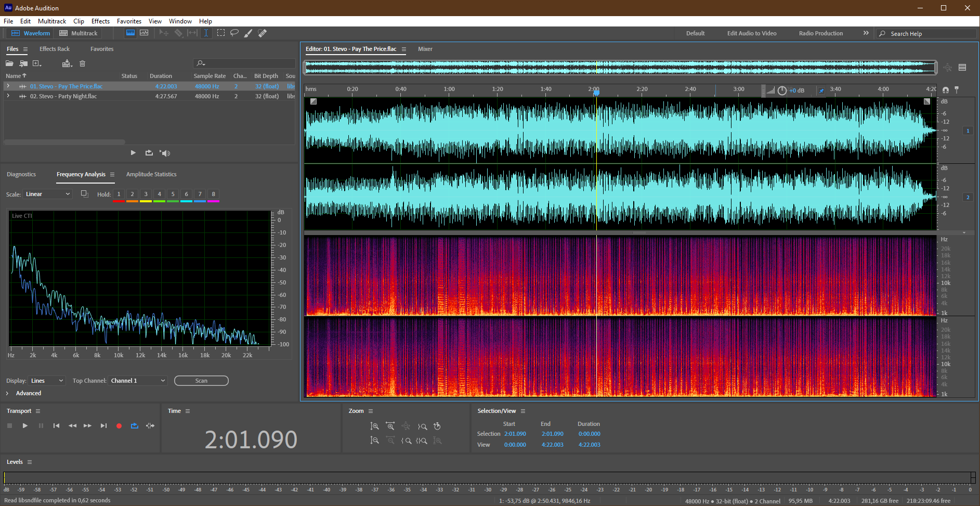Open Top Channel dropdown
980x506 pixels.
click(x=138, y=381)
